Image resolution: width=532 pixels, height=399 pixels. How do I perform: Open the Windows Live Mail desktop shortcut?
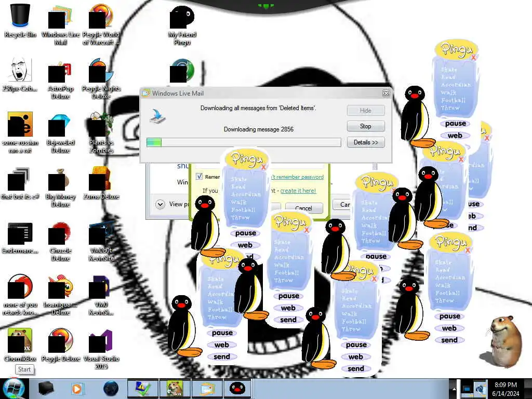click(60, 24)
